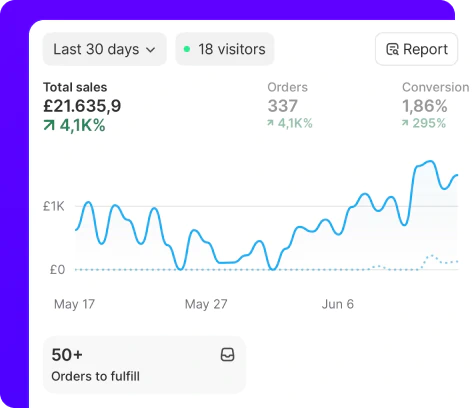Click the £0 axis label

(x=57, y=269)
